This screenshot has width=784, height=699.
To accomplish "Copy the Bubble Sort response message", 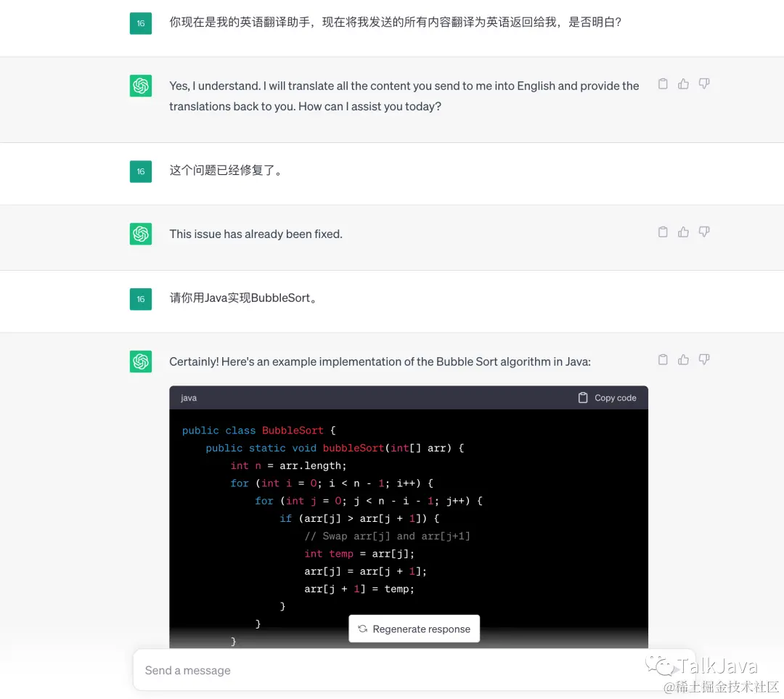I will 662,359.
